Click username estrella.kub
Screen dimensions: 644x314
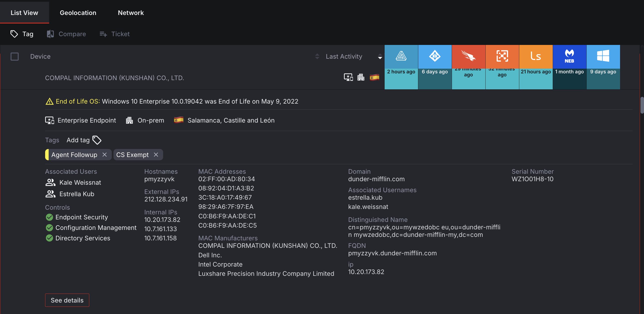click(x=365, y=197)
